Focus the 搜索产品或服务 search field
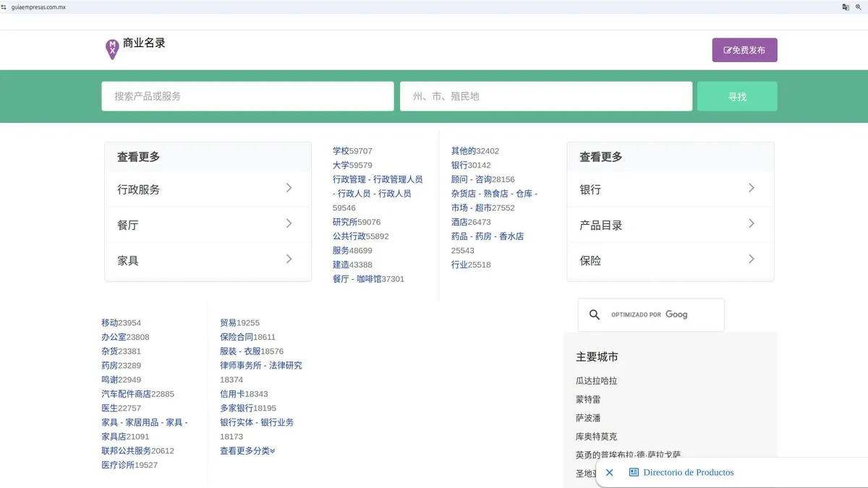 (247, 96)
